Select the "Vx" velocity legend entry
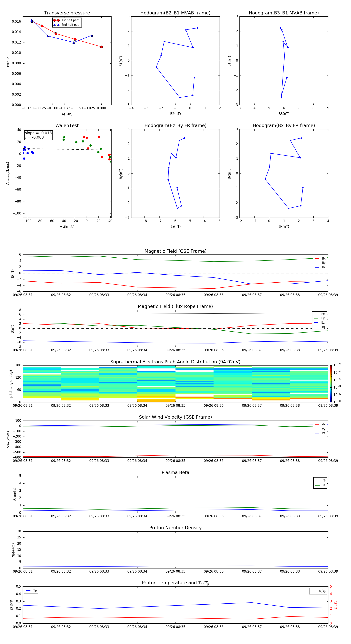 [x=320, y=424]
